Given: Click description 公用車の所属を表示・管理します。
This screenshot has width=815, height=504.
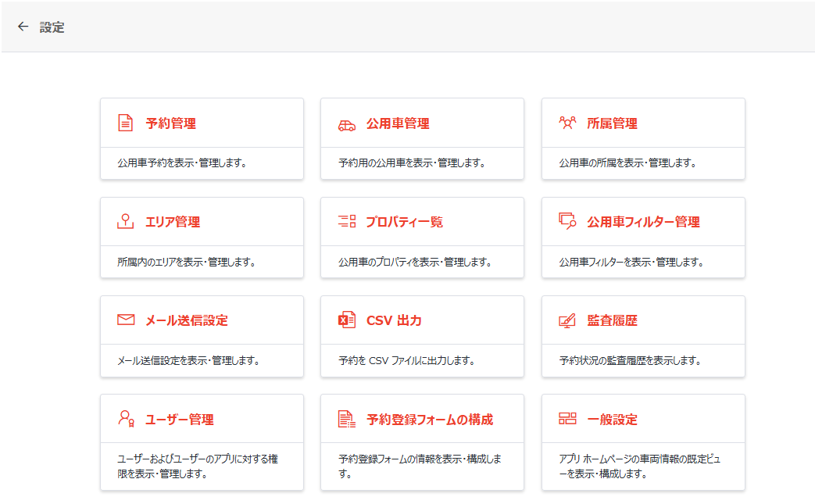Looking at the screenshot, I should coord(628,163).
